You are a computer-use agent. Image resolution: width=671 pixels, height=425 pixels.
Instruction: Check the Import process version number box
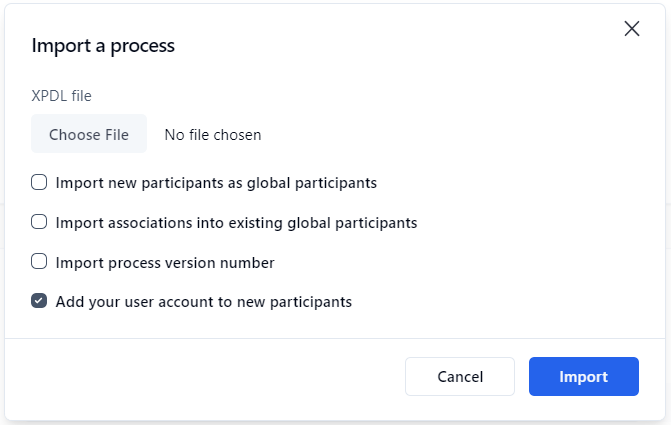(40, 262)
